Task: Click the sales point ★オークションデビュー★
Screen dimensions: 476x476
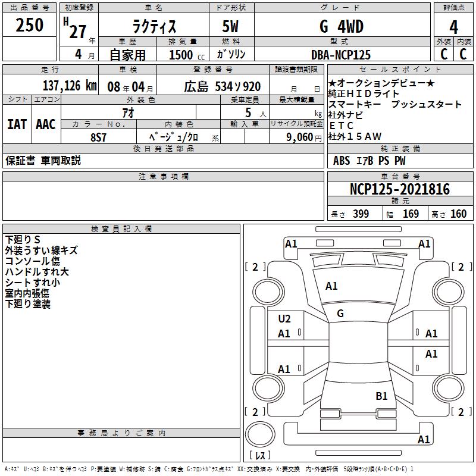Action: coord(381,83)
